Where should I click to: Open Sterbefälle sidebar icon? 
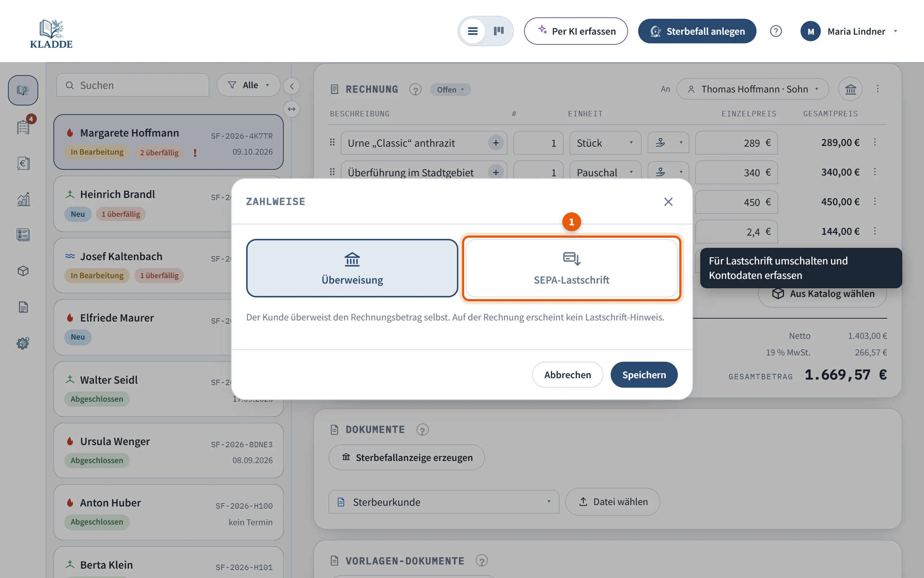coord(23,90)
